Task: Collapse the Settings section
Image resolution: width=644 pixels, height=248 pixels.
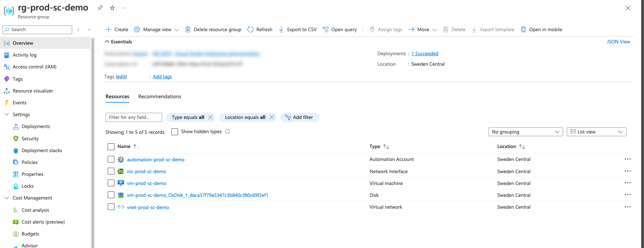Action: click(x=6, y=115)
